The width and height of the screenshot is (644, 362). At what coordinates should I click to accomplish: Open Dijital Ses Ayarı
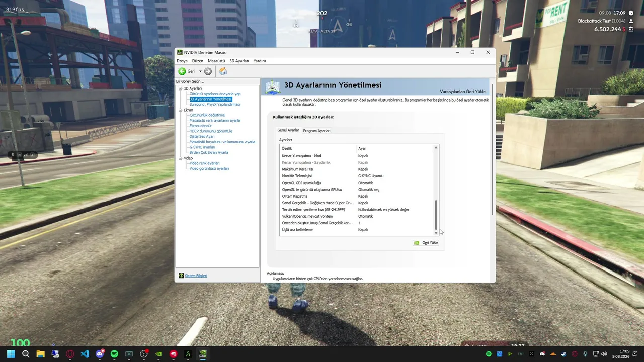(x=202, y=137)
